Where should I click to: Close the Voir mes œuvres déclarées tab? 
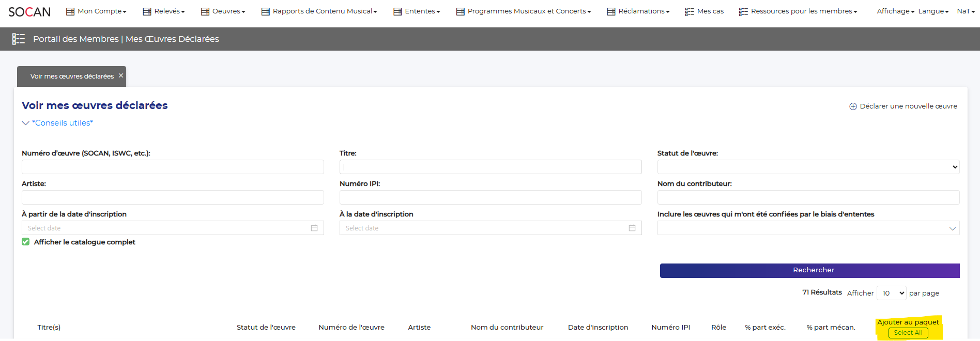pos(121,75)
